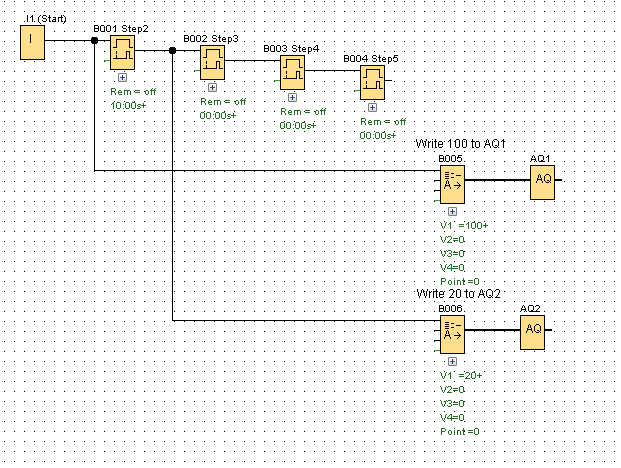Toggle parameter box under B005
Viewport: 621px width, 468px height.
pos(452,211)
